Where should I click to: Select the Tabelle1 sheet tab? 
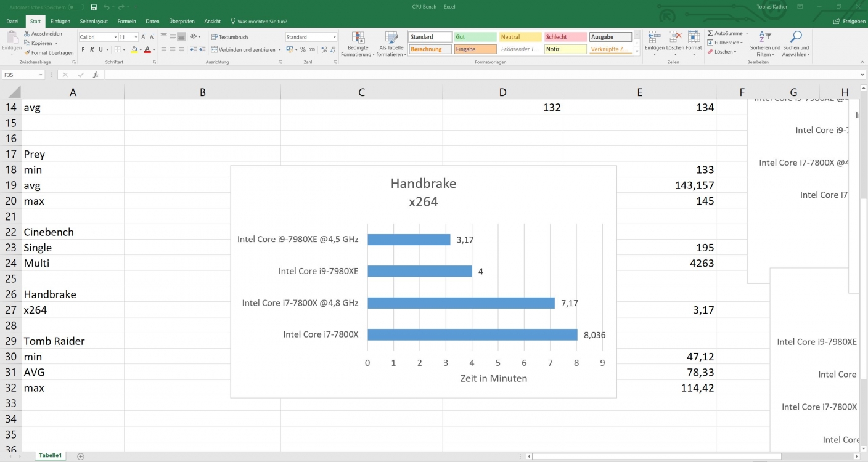tap(50, 455)
